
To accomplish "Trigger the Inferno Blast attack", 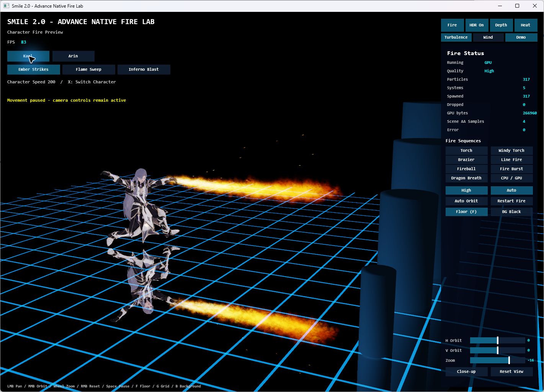I will [144, 70].
